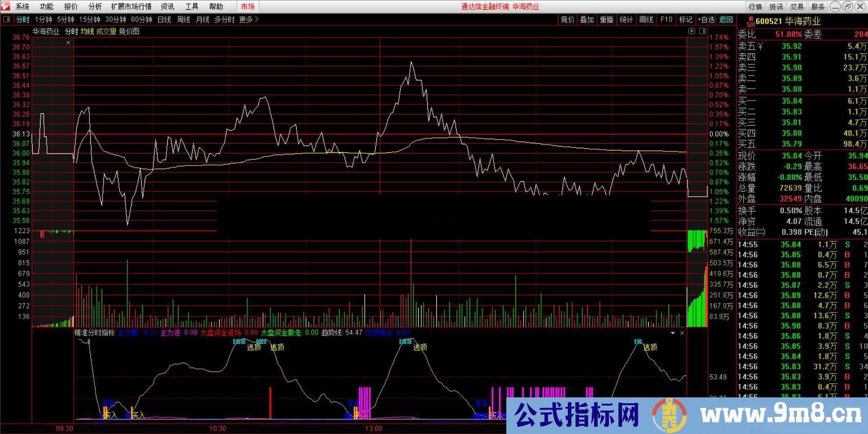
Task: Add stock via +自选 button
Action: (706, 19)
